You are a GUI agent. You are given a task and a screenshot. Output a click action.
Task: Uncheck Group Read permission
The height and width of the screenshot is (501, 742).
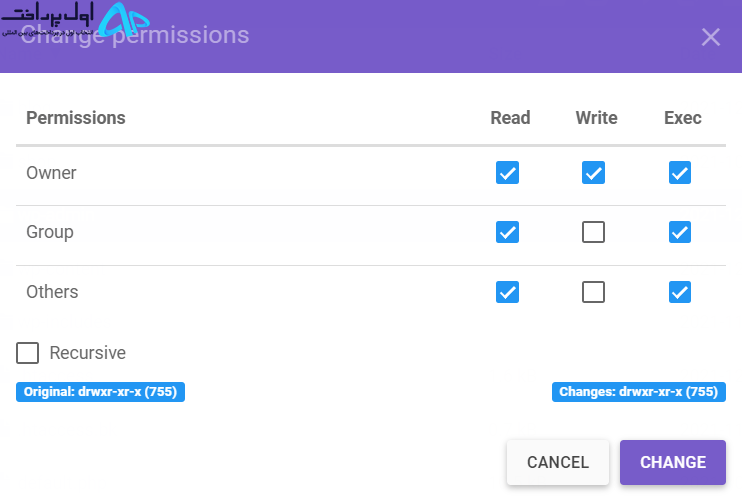507,232
